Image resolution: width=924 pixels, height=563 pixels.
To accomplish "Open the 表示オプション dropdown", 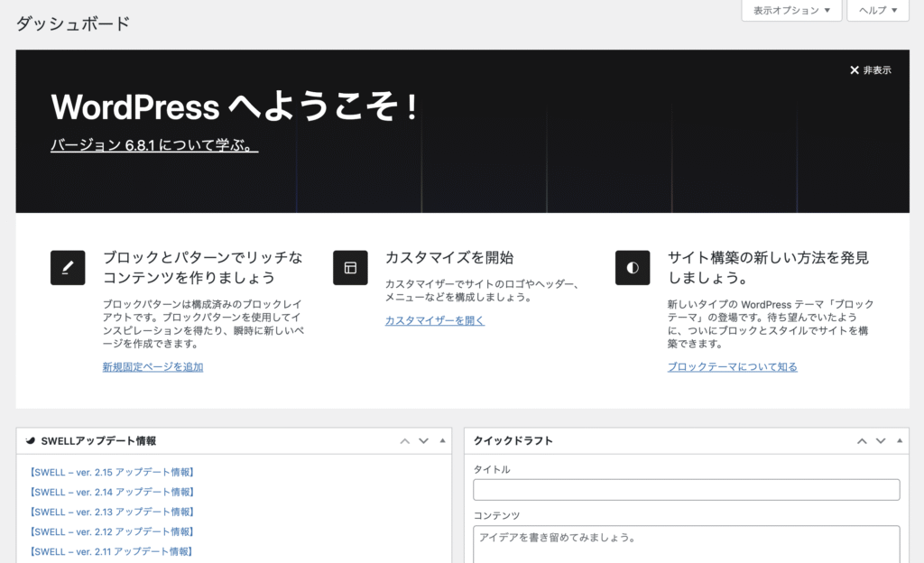I will click(x=791, y=11).
